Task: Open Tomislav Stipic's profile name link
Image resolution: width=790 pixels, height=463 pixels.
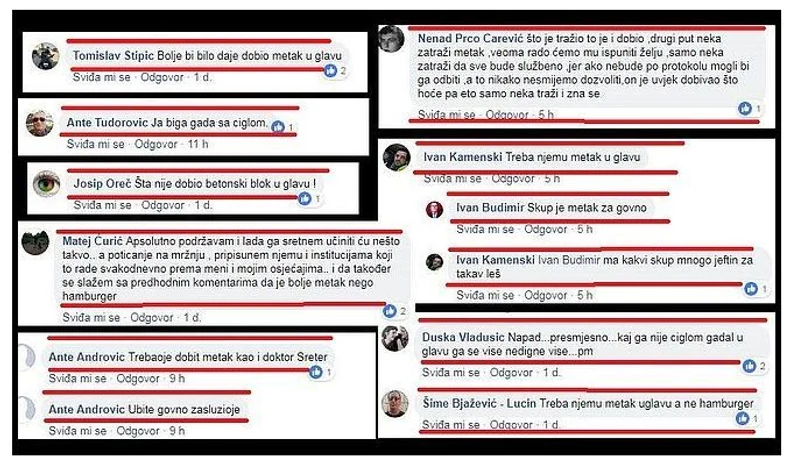Action: tap(113, 55)
